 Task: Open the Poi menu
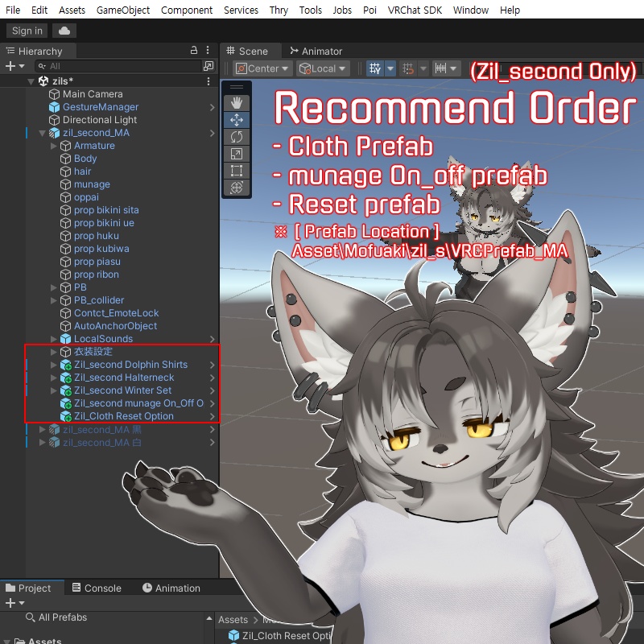[369, 10]
